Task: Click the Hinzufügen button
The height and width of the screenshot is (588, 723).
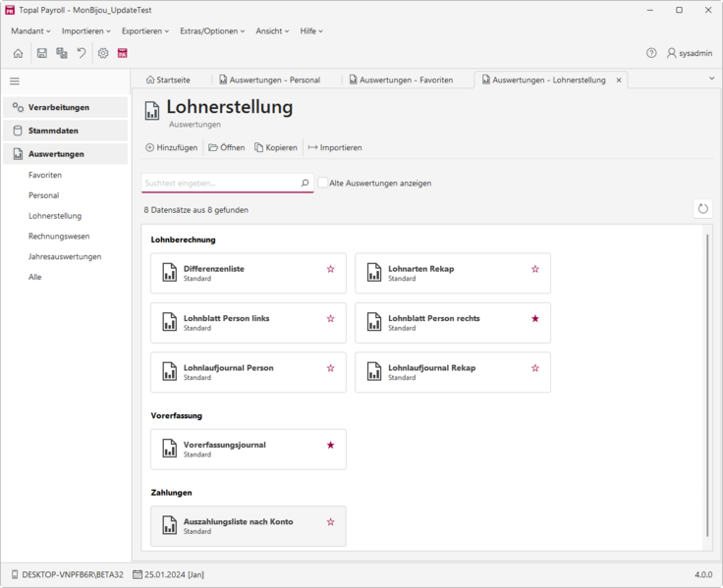Action: (x=172, y=147)
